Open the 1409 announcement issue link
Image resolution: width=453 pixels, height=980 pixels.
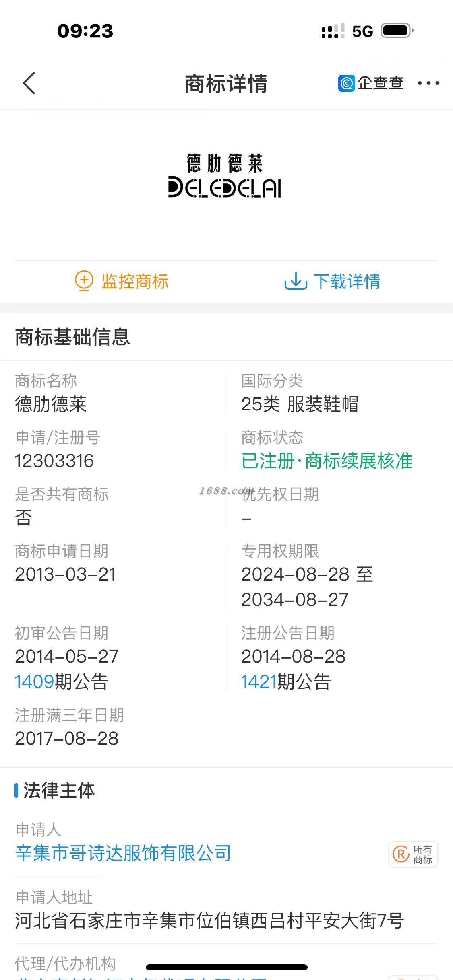click(34, 682)
